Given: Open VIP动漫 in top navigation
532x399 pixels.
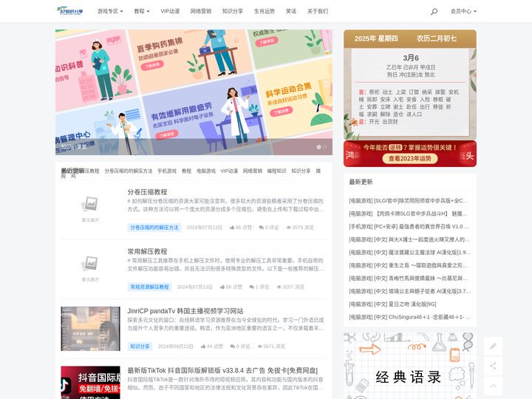Looking at the screenshot, I should tap(170, 11).
